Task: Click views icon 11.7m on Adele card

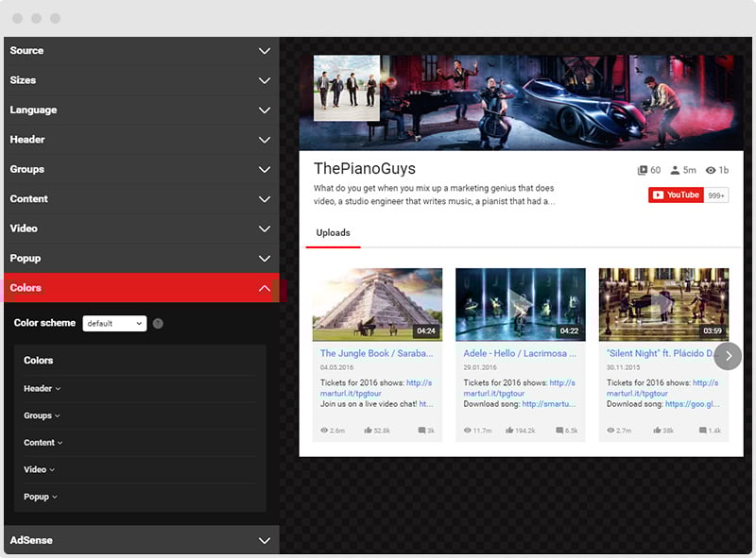Action: click(467, 431)
